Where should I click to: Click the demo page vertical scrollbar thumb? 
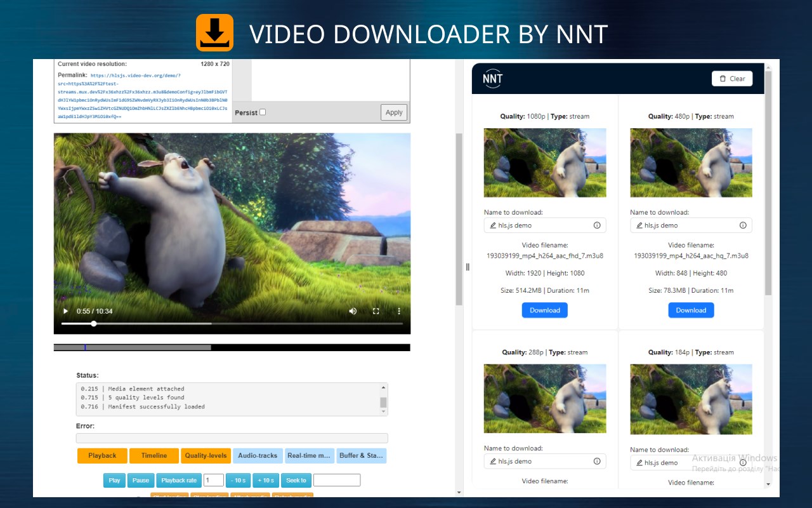[459, 219]
